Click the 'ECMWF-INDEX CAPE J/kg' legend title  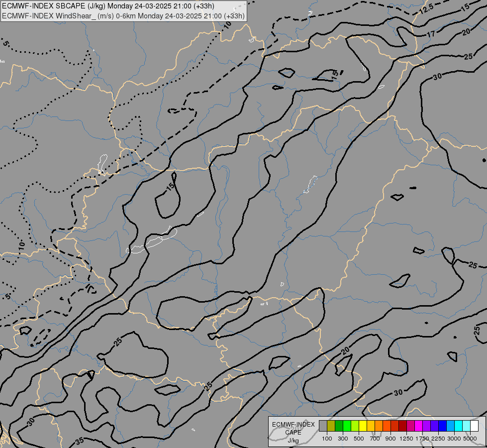pos(293,433)
